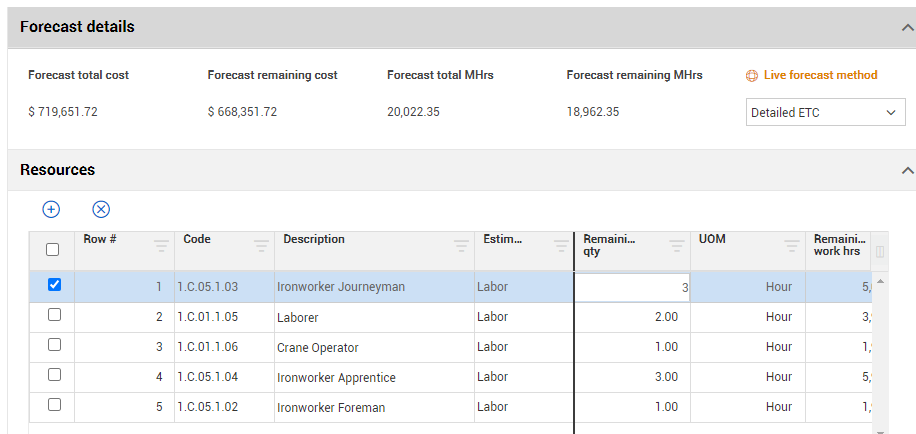Open the Description column filter icon
Screen dimensions: 916x434
pyautogui.click(x=461, y=246)
